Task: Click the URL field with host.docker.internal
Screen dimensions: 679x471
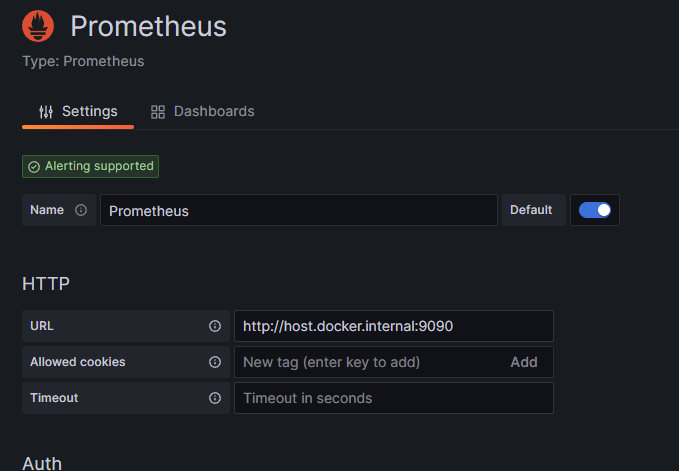Action: (x=392, y=326)
